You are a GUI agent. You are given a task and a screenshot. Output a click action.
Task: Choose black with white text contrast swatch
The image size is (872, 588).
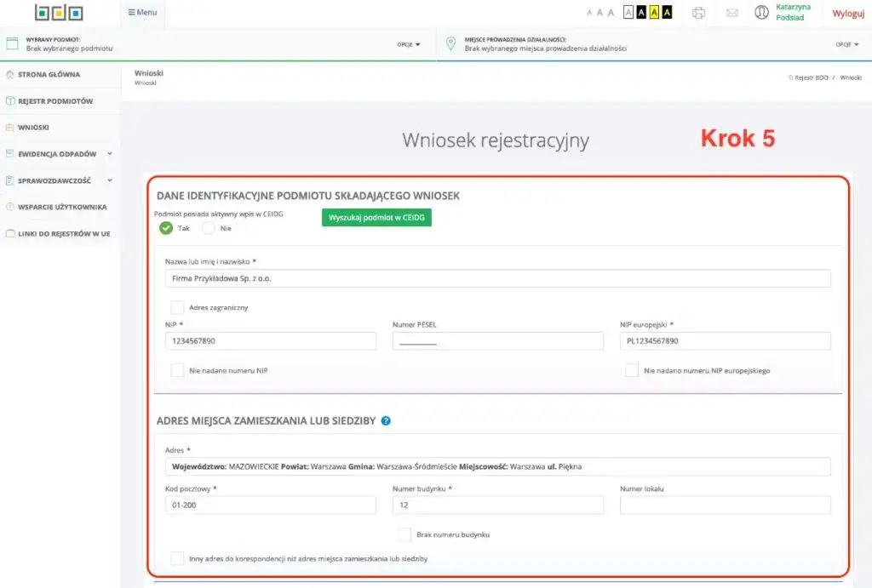(641, 12)
